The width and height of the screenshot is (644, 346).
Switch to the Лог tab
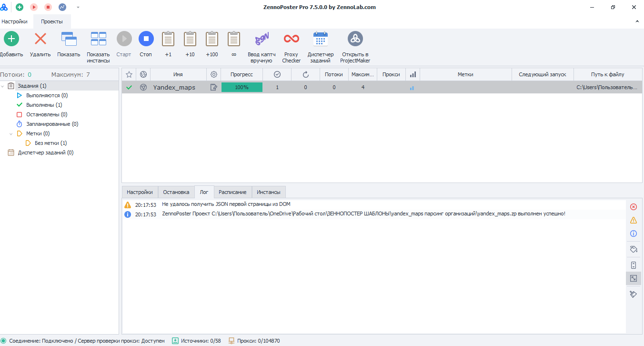204,192
